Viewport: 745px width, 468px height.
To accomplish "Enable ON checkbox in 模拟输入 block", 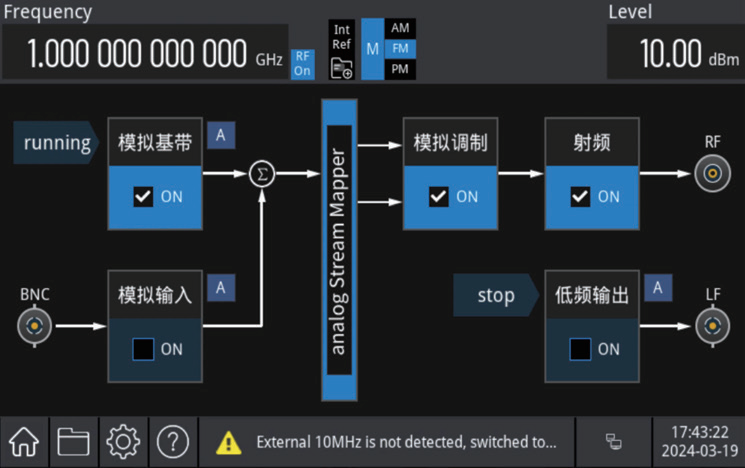I will coord(143,349).
